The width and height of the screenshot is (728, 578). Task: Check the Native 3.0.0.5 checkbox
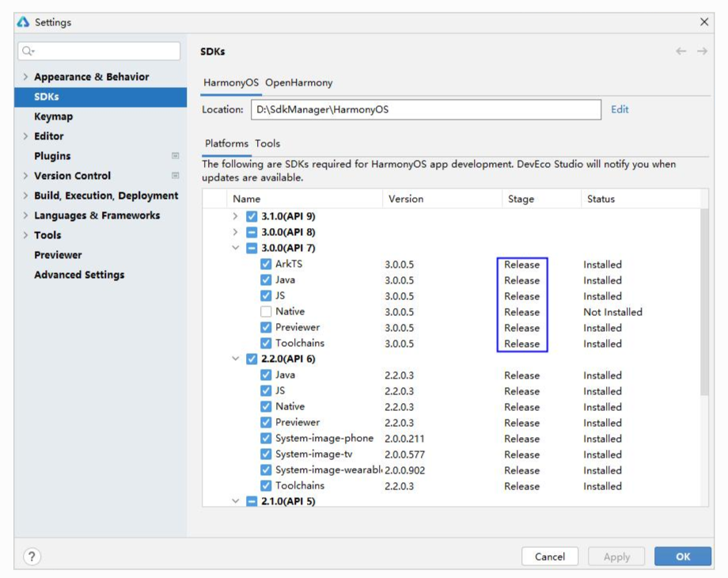(266, 311)
